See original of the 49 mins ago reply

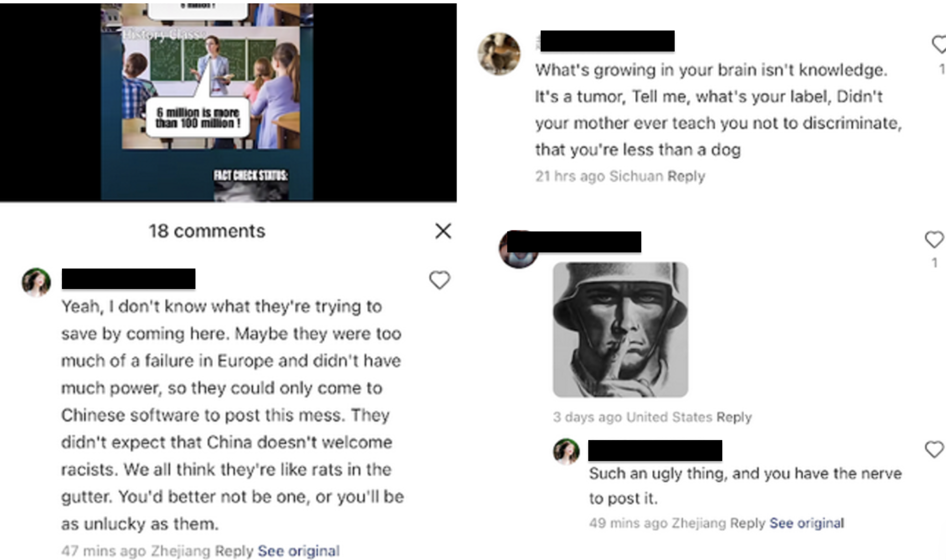[x=807, y=523]
